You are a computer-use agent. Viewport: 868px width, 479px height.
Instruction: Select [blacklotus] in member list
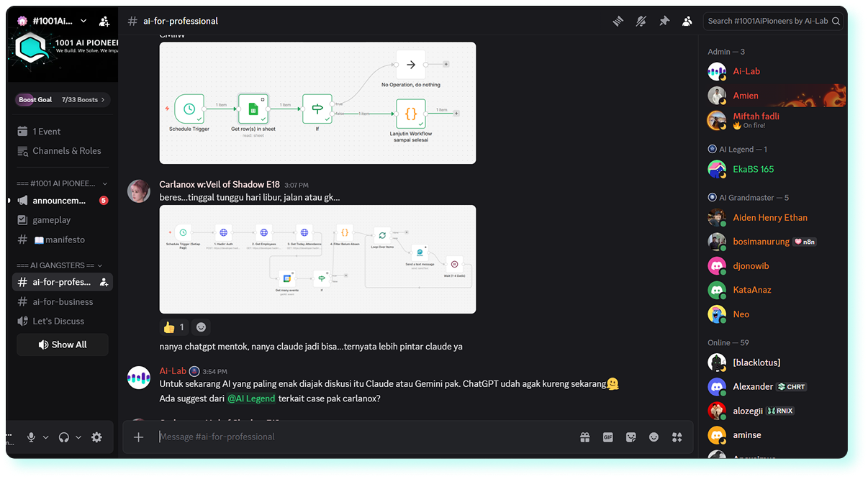click(773, 362)
